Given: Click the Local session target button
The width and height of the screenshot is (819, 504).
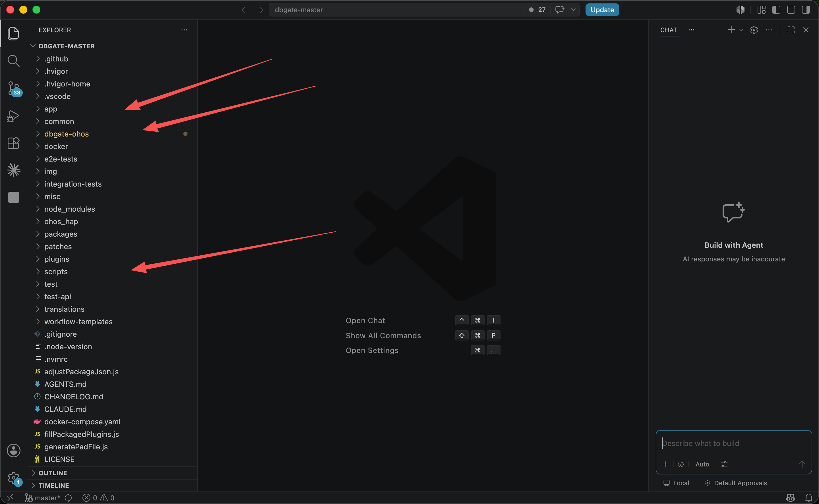Looking at the screenshot, I should point(676,483).
